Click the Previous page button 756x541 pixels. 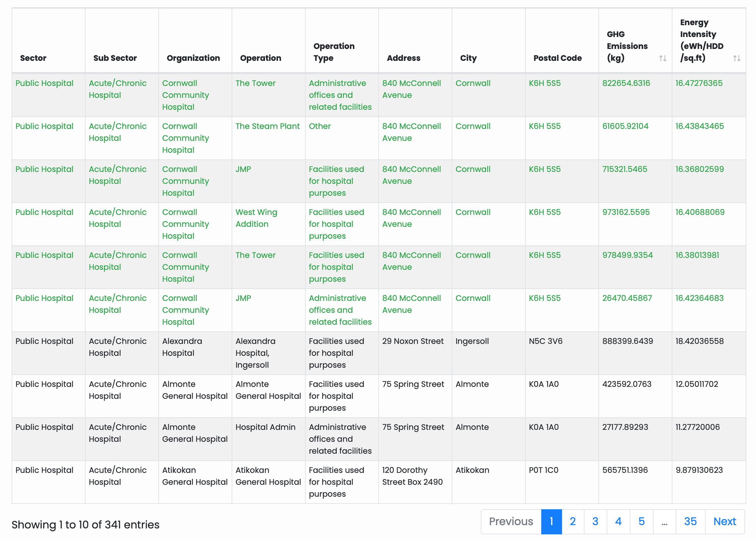(511, 521)
